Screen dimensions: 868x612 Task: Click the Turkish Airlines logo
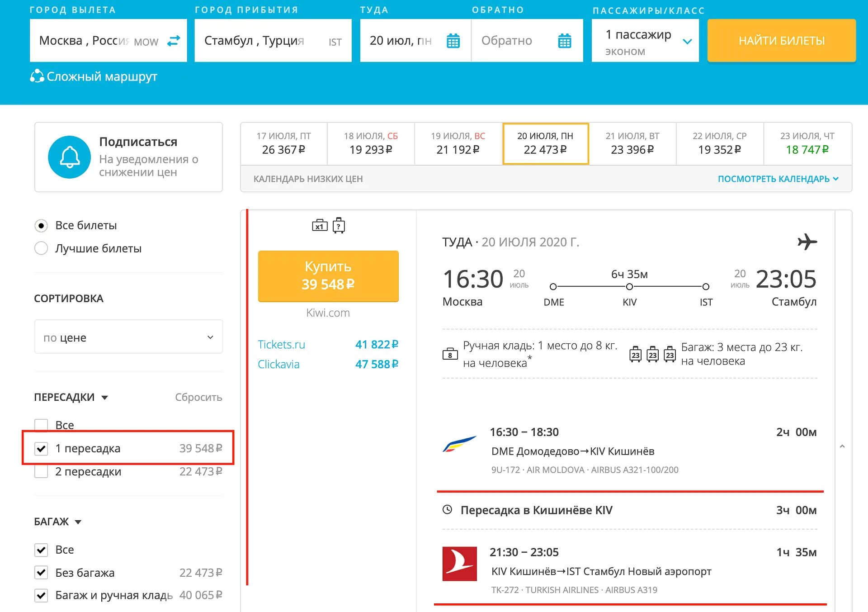pyautogui.click(x=459, y=564)
